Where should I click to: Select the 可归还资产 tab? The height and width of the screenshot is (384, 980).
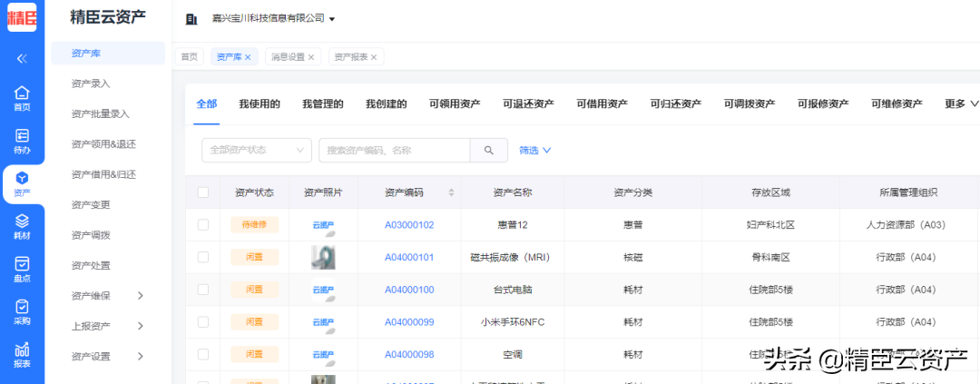676,103
